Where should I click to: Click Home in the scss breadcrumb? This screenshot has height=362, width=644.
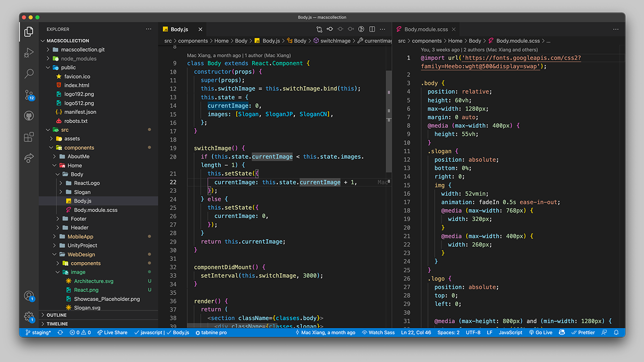[x=455, y=41]
